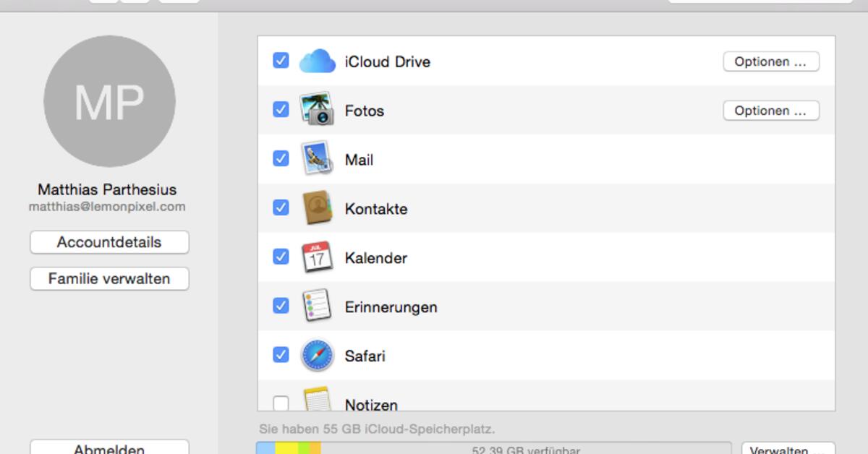
Task: Select the Kalender label text
Action: [x=376, y=258]
